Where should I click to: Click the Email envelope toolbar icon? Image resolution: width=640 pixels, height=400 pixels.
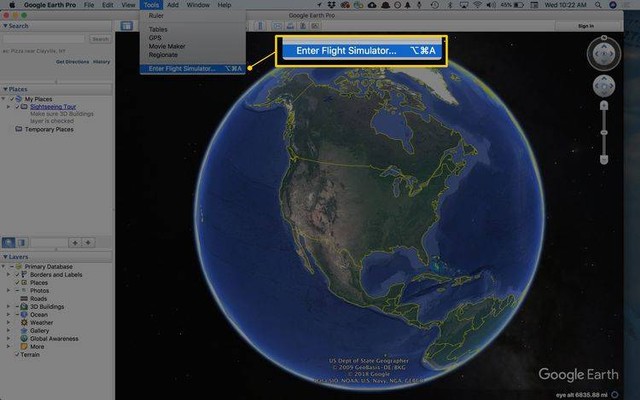(278, 26)
